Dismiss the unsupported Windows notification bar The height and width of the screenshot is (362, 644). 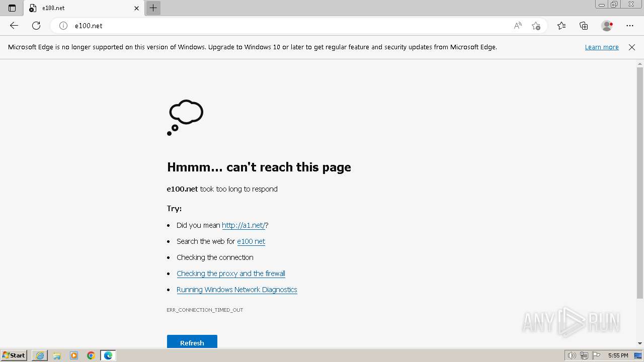(632, 47)
